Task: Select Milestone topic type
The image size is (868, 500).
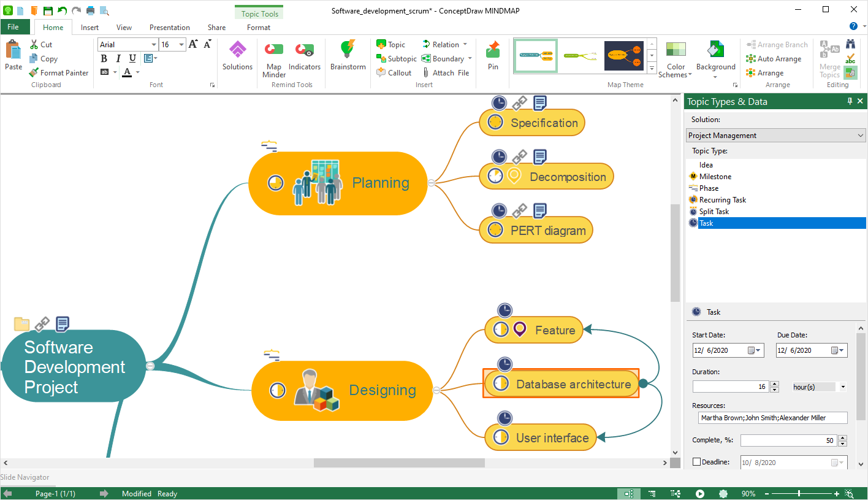Action: tap(715, 177)
